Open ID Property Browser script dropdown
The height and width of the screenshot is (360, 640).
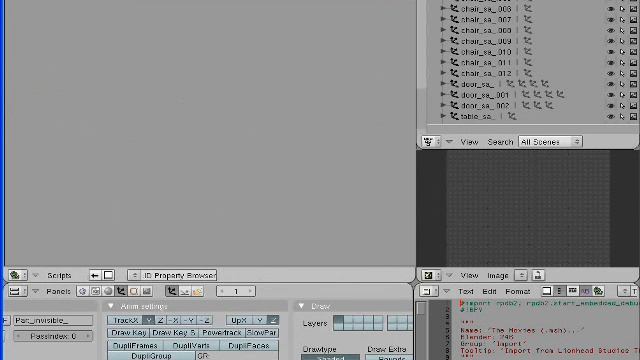point(134,276)
